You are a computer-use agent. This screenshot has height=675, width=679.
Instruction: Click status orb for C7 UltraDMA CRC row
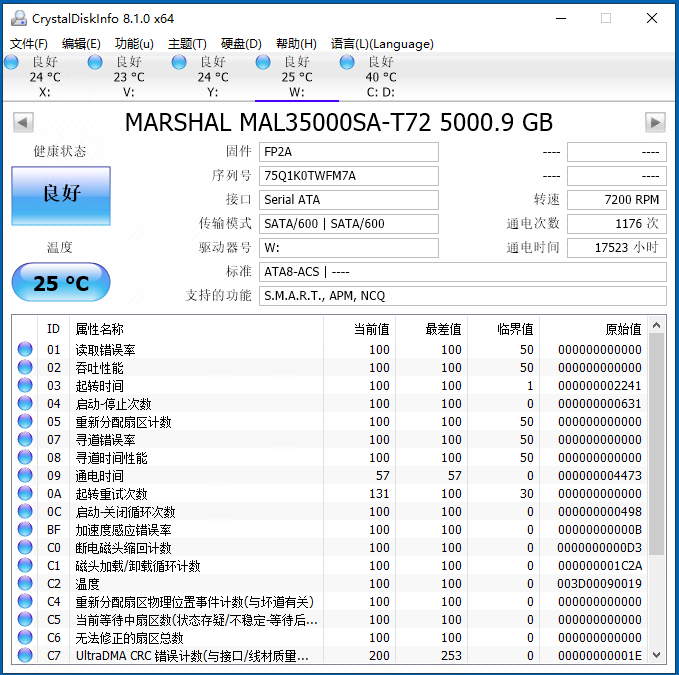25,655
